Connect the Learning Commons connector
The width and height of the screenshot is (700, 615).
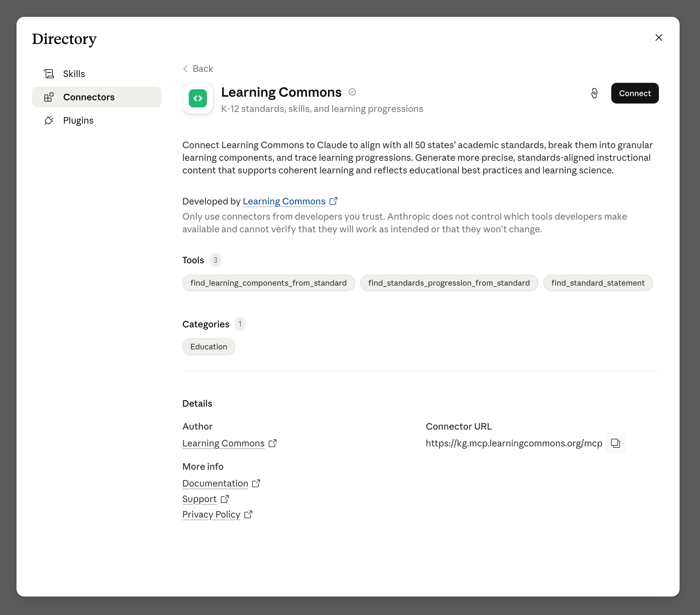point(635,93)
